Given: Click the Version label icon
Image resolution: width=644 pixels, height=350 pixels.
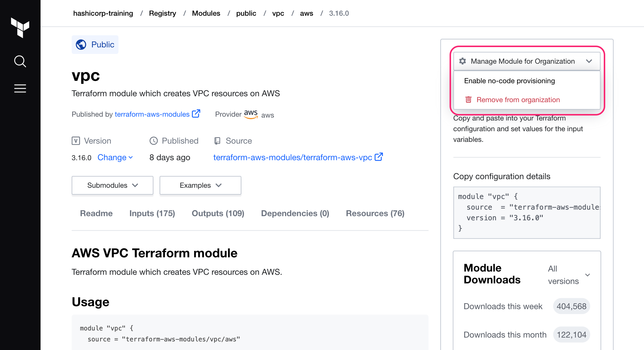Looking at the screenshot, I should (76, 141).
